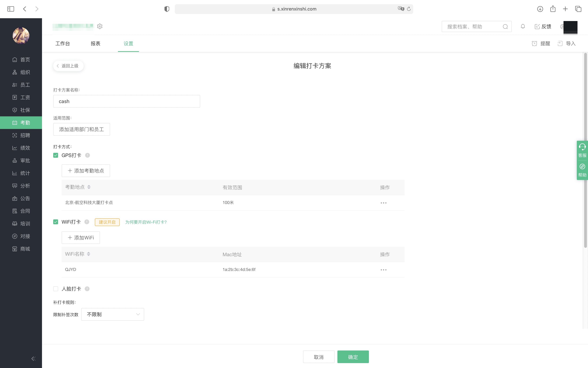Open 组织 in sidebar

point(21,72)
